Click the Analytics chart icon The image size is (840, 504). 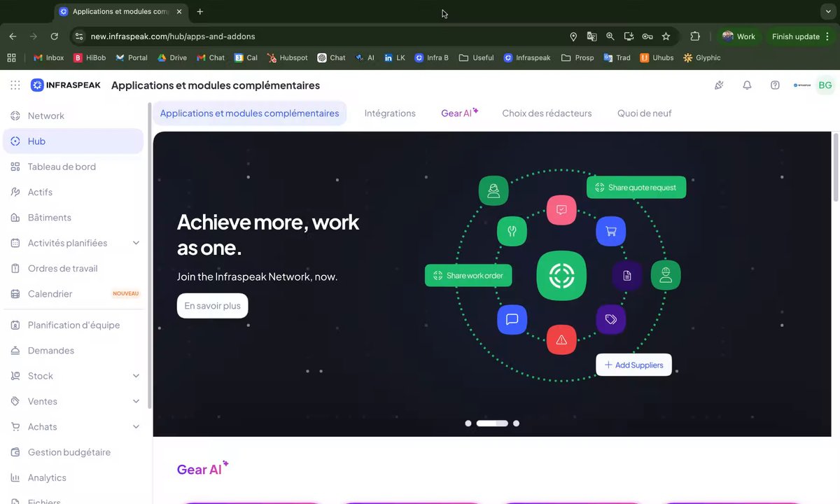coord(15,477)
